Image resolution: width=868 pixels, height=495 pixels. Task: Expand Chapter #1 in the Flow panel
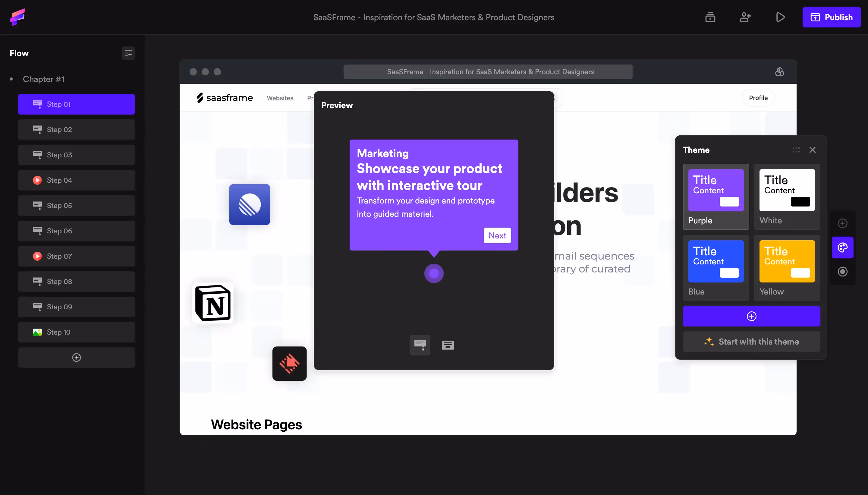pos(43,79)
